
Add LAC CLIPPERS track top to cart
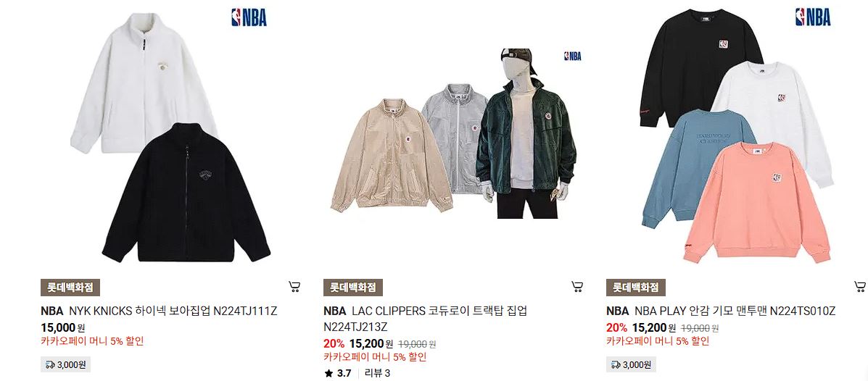click(577, 286)
